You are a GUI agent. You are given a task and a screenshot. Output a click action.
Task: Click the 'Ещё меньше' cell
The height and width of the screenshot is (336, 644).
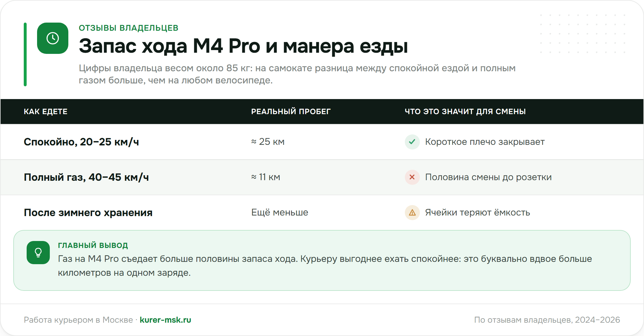(280, 212)
